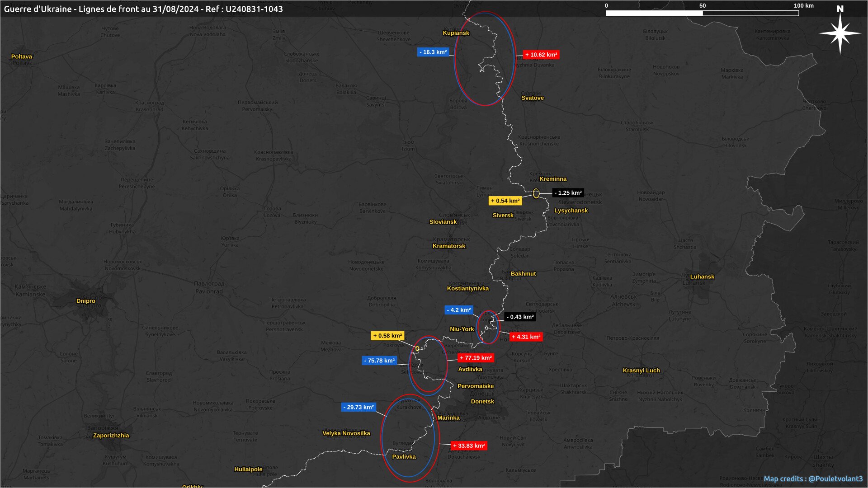The height and width of the screenshot is (488, 868).
Task: Click the '+ 33.83 km²' red label
Action: tap(469, 446)
